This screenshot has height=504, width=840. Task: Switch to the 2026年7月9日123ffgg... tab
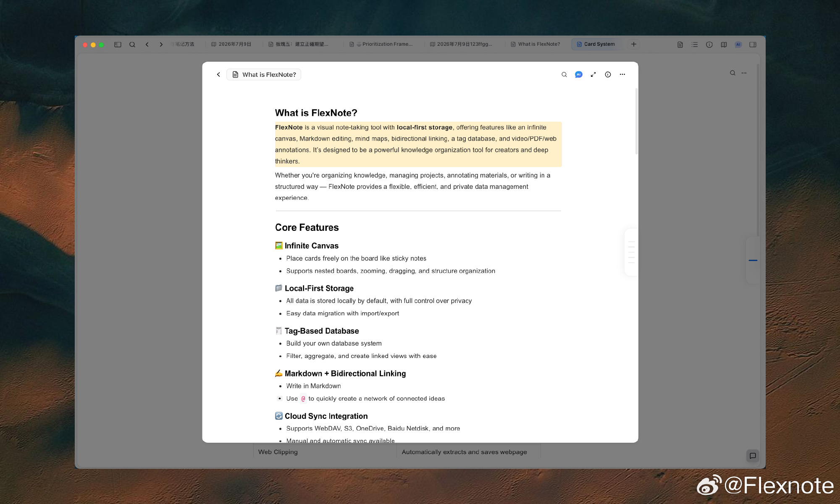click(461, 44)
